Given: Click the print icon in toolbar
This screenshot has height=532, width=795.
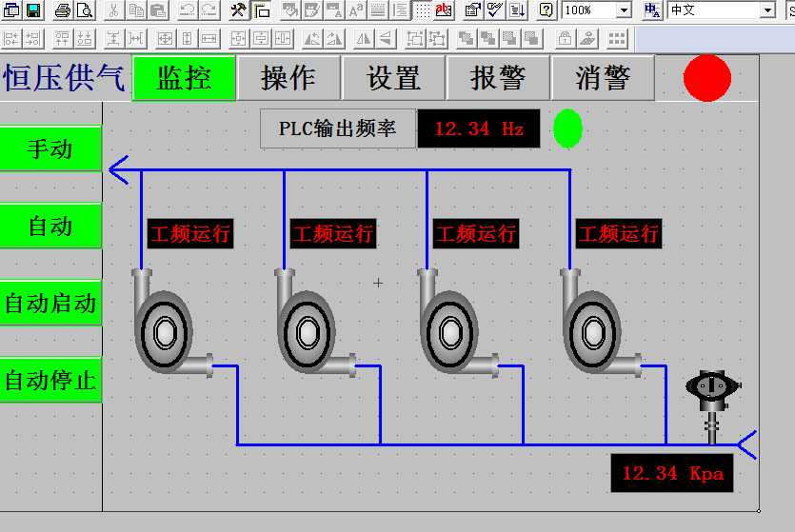Looking at the screenshot, I should pos(63,10).
